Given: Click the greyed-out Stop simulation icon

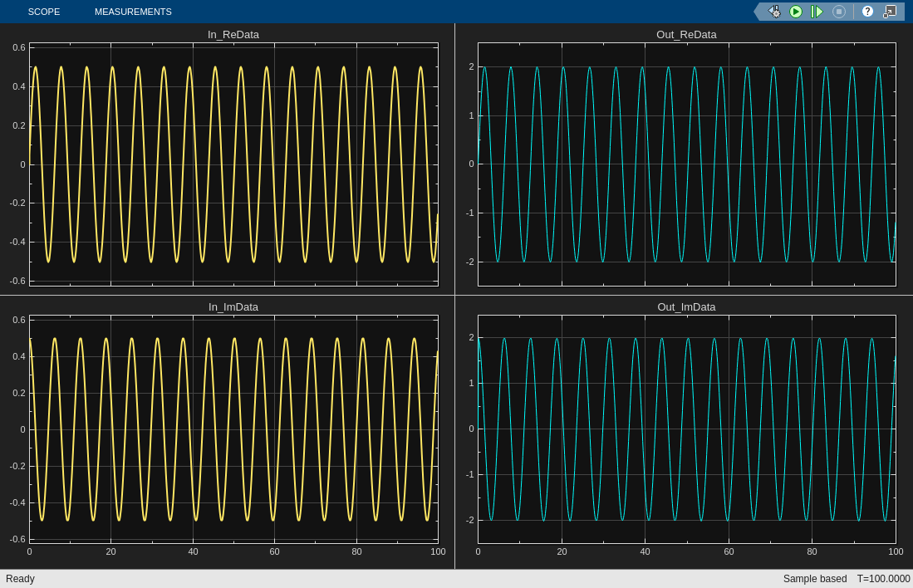Looking at the screenshot, I should [x=839, y=12].
